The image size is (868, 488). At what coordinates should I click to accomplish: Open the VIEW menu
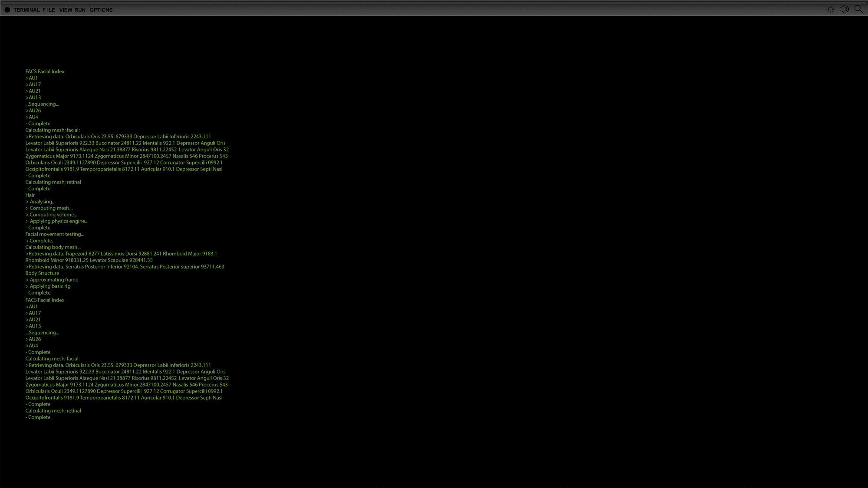66,10
